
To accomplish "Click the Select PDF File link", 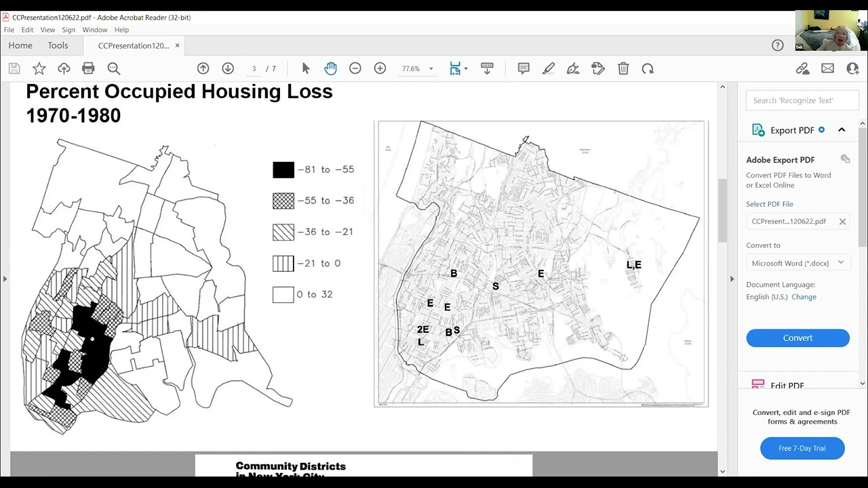I will (x=770, y=204).
